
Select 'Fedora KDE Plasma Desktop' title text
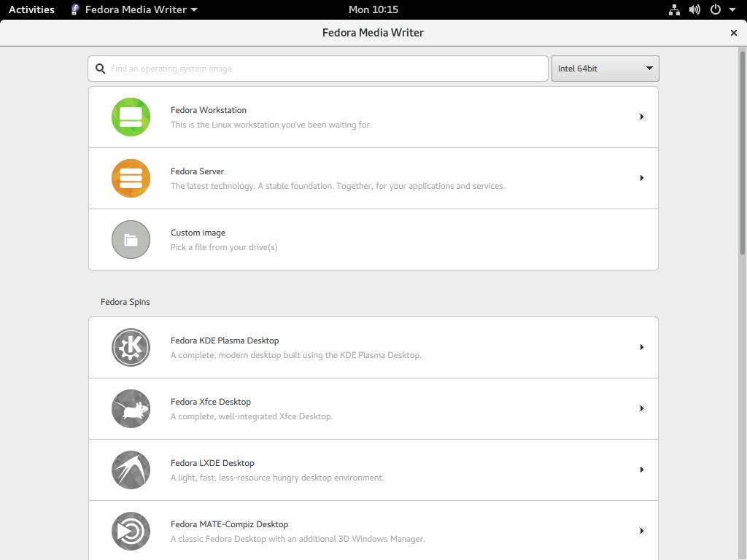[x=225, y=341]
